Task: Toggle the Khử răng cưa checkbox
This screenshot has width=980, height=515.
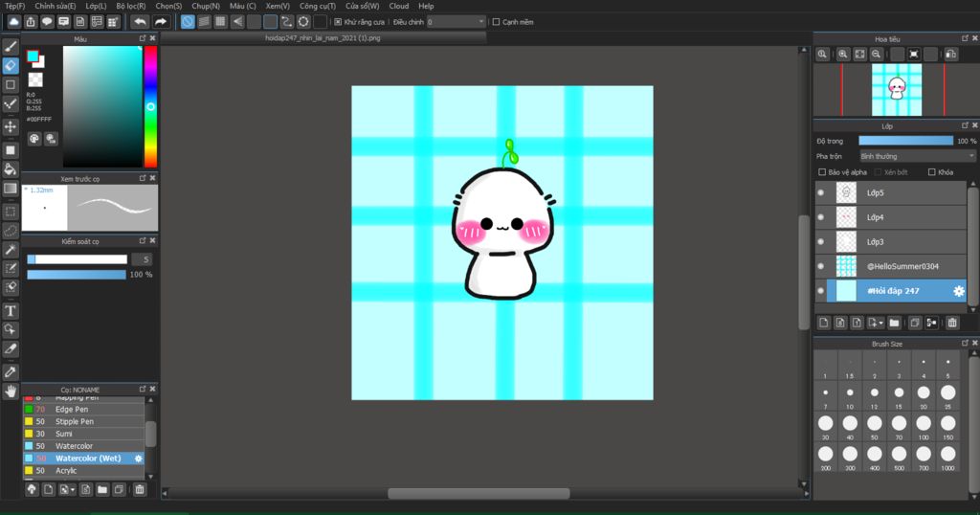Action: click(x=338, y=22)
